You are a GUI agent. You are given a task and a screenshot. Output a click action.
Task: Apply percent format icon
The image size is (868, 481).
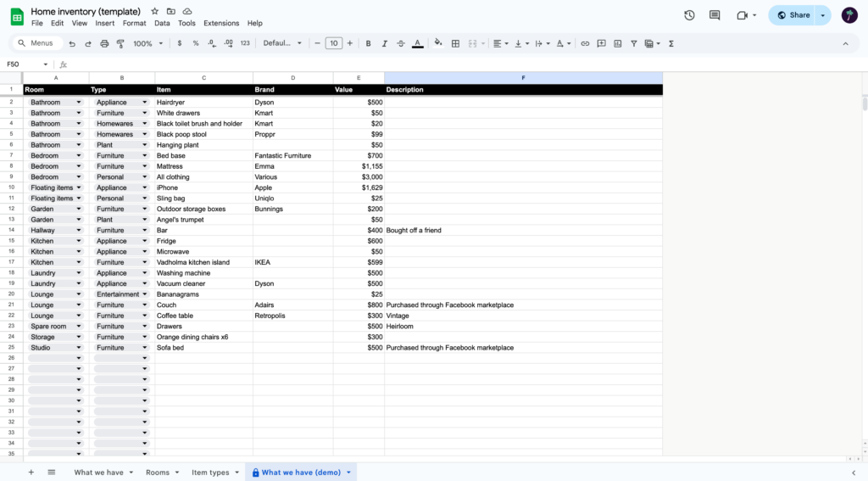[196, 43]
